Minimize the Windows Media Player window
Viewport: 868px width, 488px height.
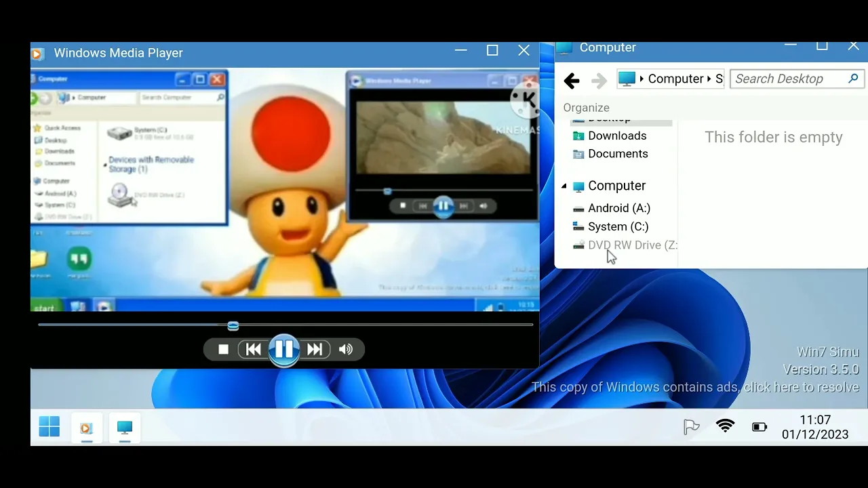coord(461,50)
